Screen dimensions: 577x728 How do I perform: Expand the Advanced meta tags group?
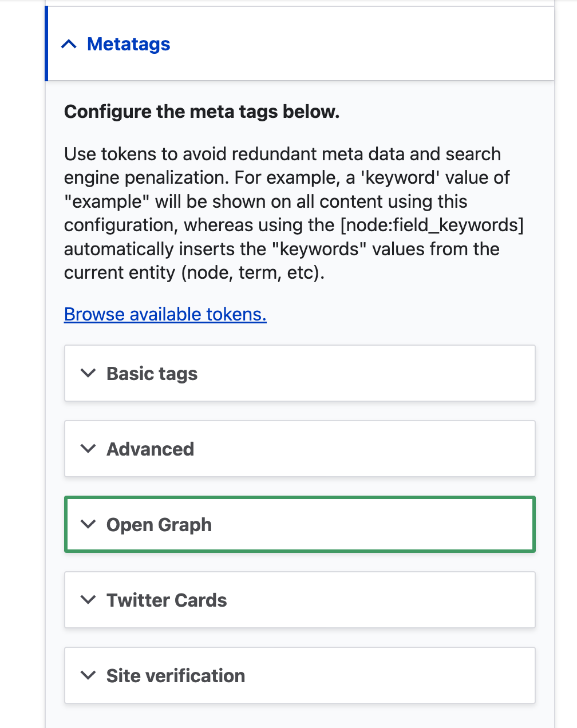[x=150, y=449]
